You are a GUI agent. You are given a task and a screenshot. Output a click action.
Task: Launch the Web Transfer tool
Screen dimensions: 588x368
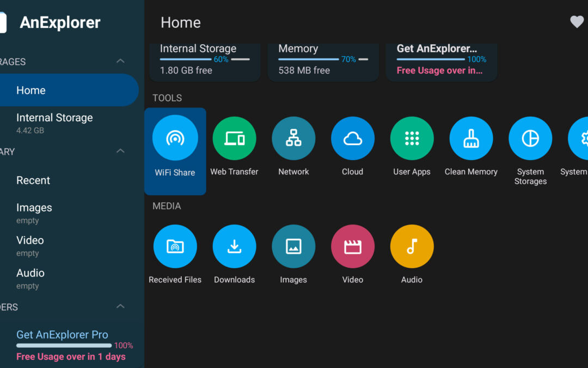tap(234, 138)
